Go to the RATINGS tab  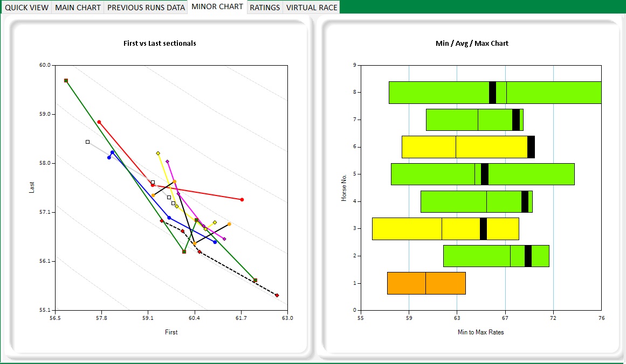point(265,8)
